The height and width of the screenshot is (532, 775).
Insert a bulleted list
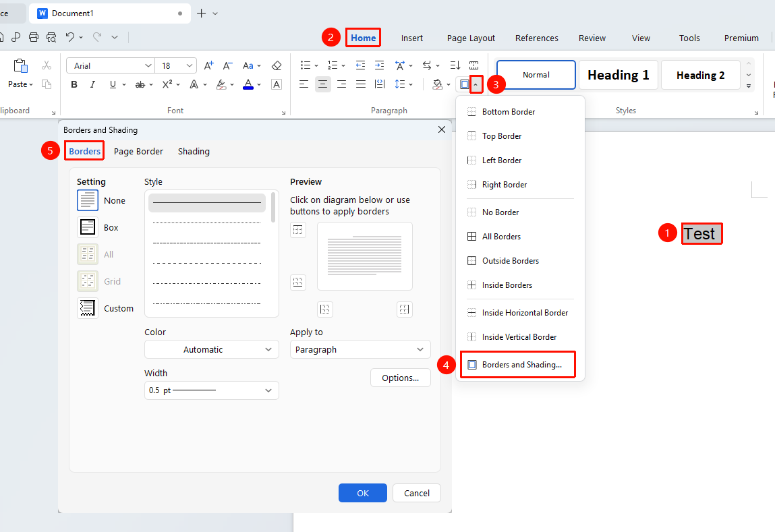tap(306, 65)
